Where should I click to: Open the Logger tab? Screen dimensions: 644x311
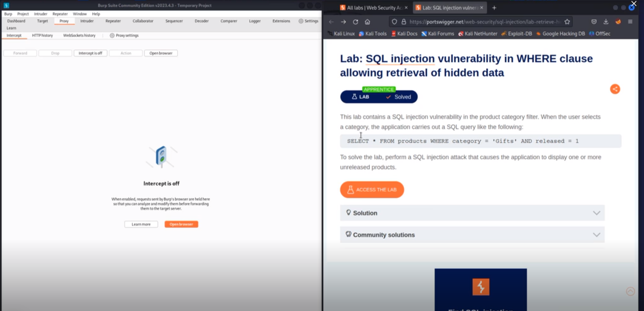255,21
